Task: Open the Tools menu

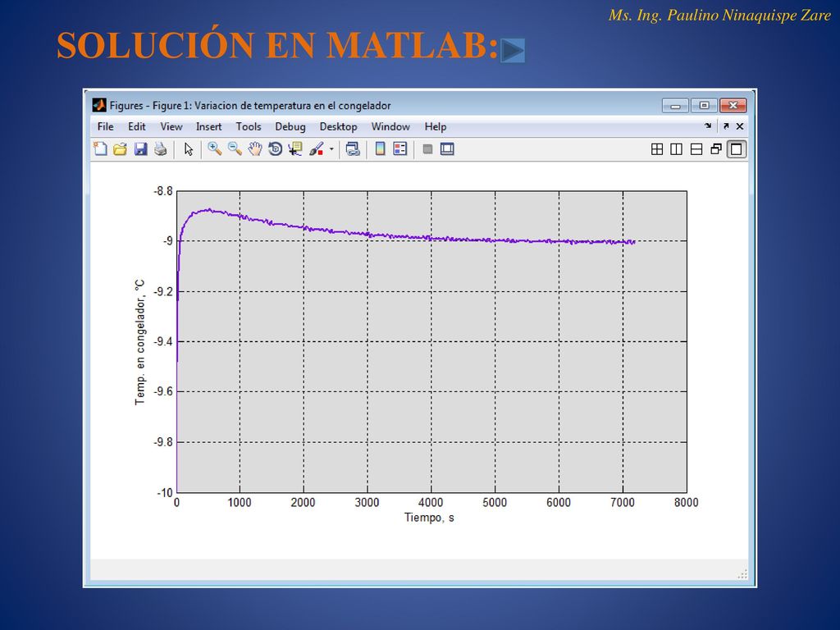Action: pyautogui.click(x=249, y=126)
